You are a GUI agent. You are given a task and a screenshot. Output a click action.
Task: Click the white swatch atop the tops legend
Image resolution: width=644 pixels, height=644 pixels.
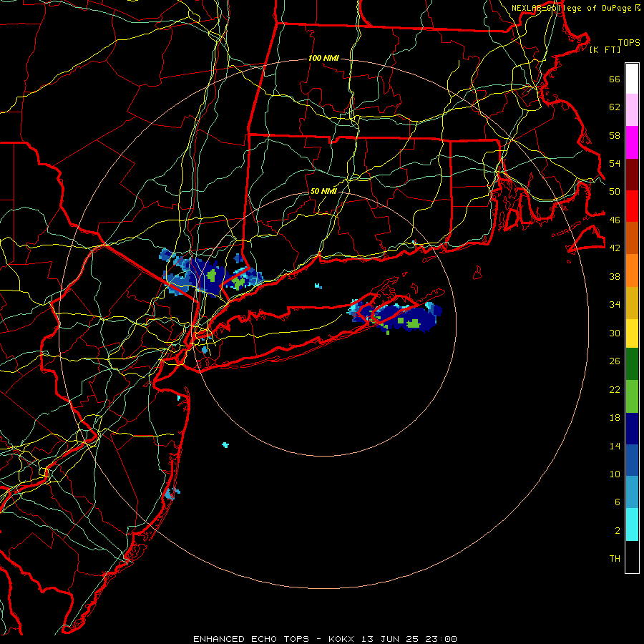pos(632,79)
